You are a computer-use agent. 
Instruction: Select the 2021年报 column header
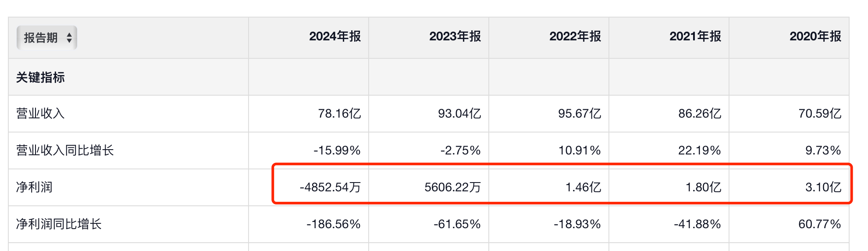click(695, 36)
